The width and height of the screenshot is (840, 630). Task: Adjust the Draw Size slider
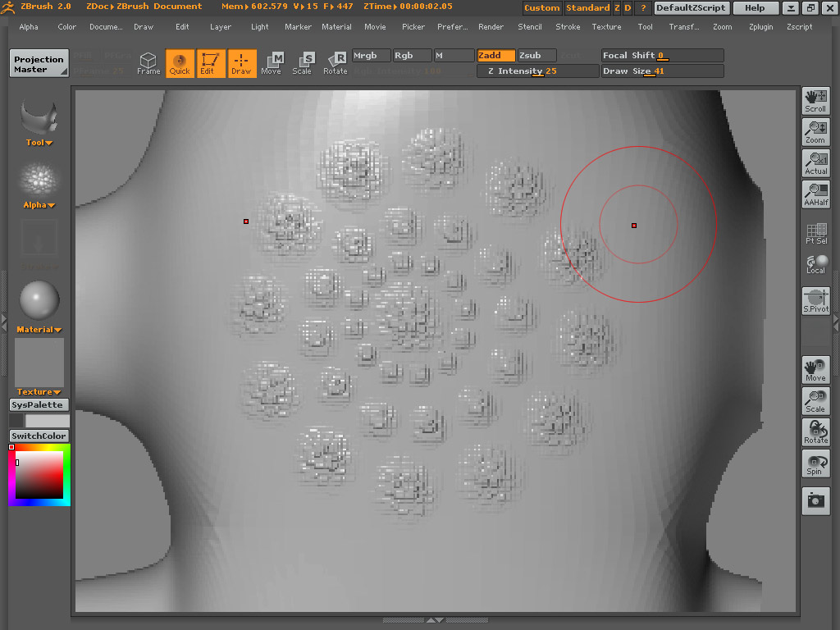(x=662, y=71)
